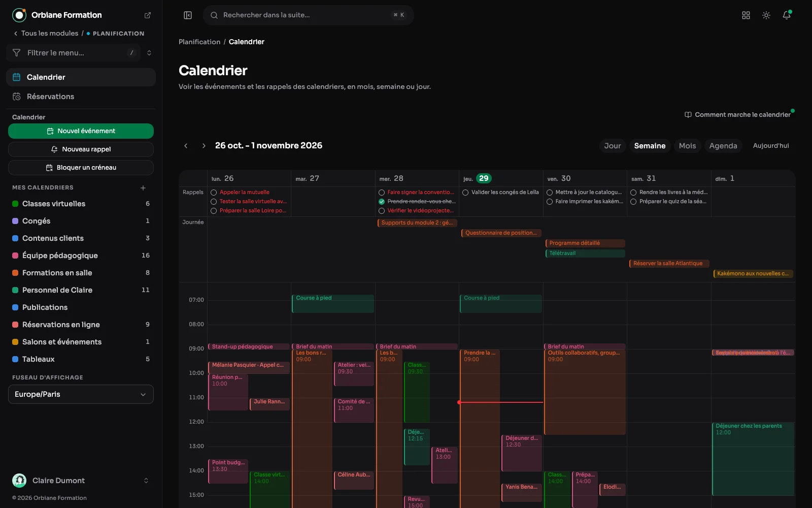Viewport: 812px width, 508px height.
Task: Go back to Tous les modules
Action: tap(46, 34)
